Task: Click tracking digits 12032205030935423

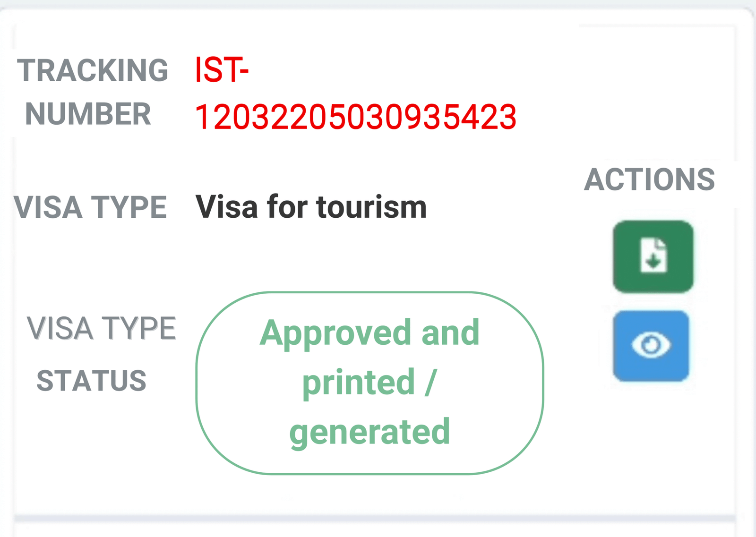Action: 355,117
